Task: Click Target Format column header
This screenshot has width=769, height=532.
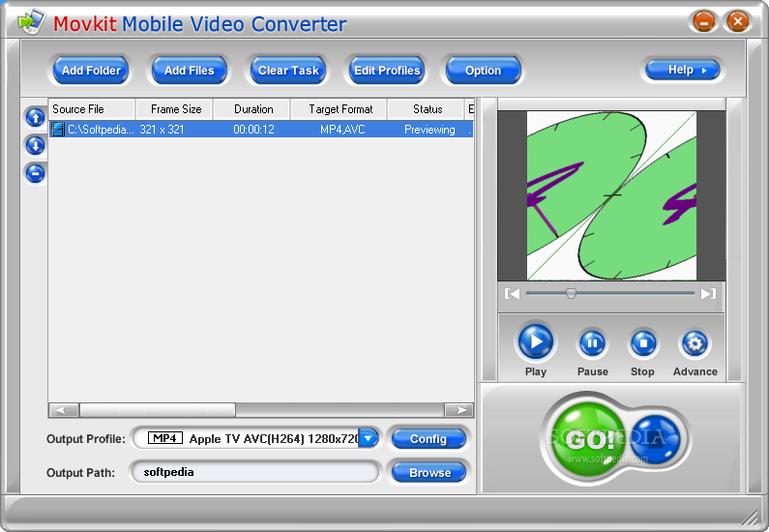Action: point(340,109)
